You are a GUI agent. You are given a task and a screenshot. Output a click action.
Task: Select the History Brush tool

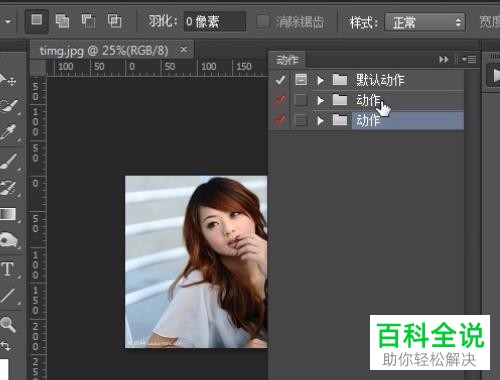point(8,188)
